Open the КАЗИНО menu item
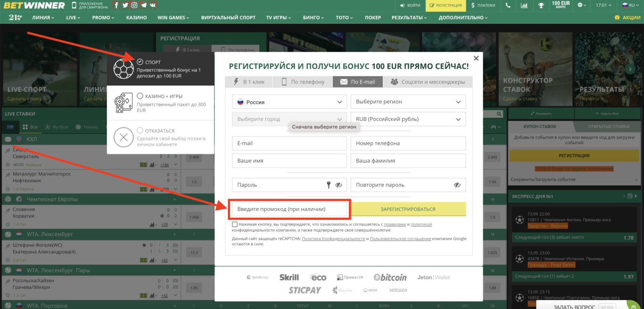644x309 pixels. (x=136, y=17)
